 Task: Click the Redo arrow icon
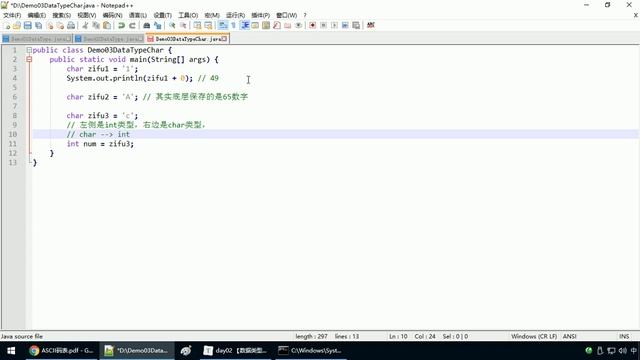click(132, 25)
